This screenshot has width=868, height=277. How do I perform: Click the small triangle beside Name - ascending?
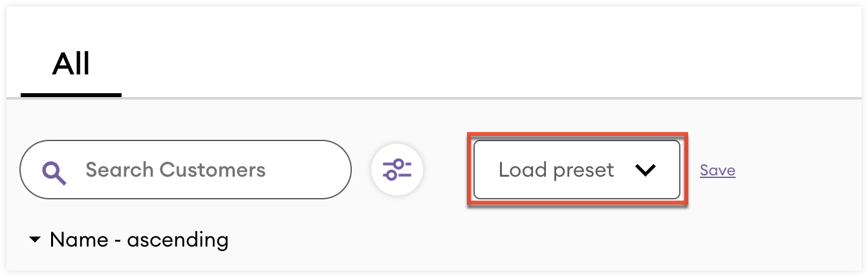click(35, 241)
